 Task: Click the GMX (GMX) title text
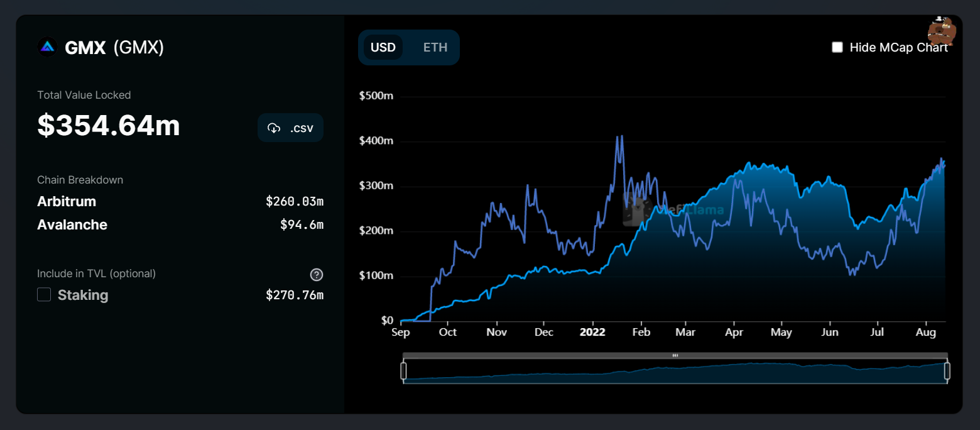(114, 48)
